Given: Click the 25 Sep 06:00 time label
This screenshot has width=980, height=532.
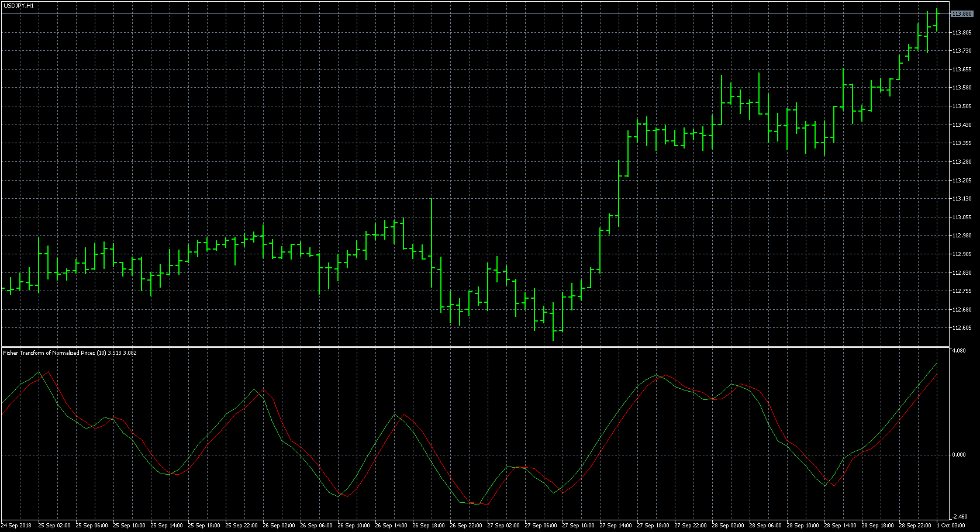Looking at the screenshot, I should (x=92, y=526).
